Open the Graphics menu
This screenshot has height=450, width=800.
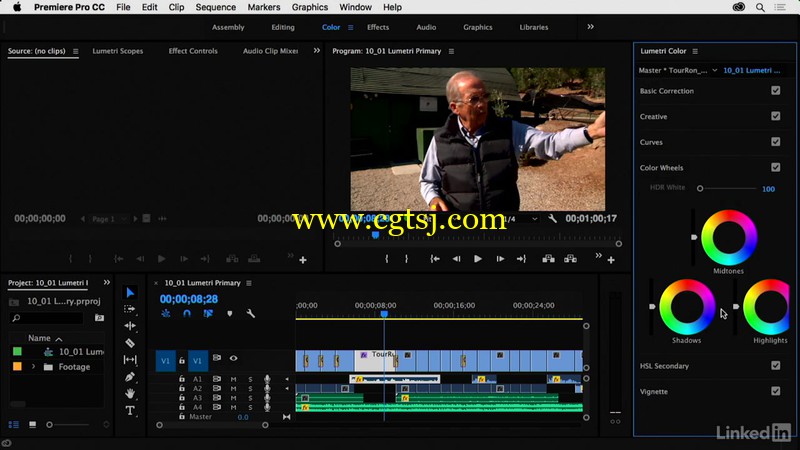click(x=310, y=7)
